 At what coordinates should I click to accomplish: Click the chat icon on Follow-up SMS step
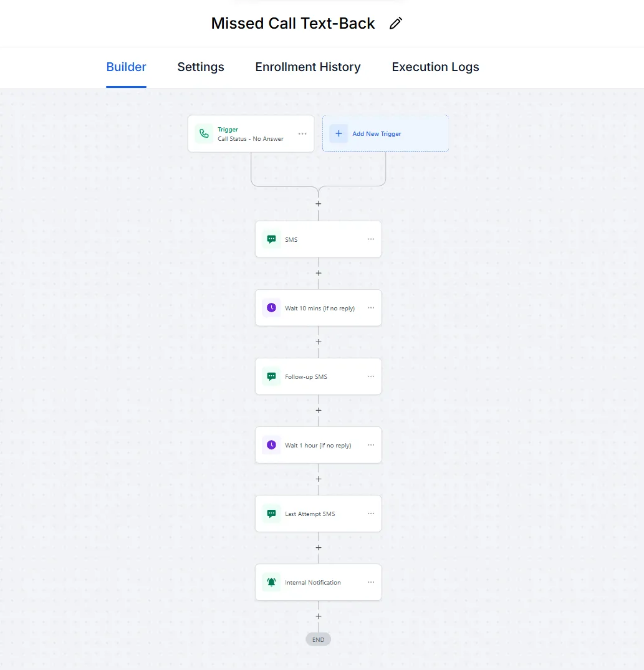point(271,376)
